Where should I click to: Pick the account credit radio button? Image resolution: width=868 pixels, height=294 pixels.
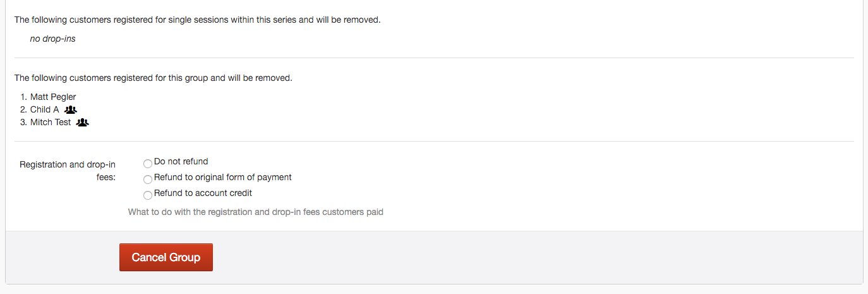[x=148, y=195]
